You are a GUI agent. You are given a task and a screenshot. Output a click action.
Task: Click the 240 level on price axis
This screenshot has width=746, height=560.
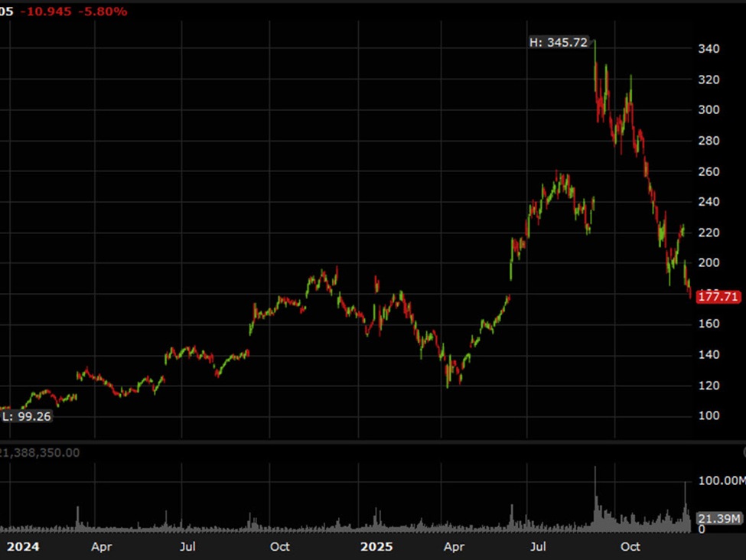tap(709, 202)
